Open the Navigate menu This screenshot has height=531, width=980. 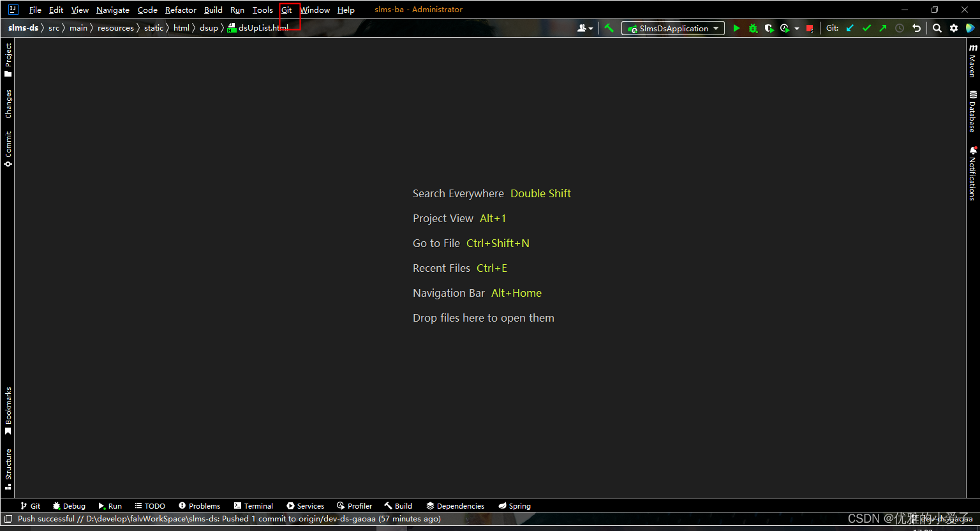113,10
